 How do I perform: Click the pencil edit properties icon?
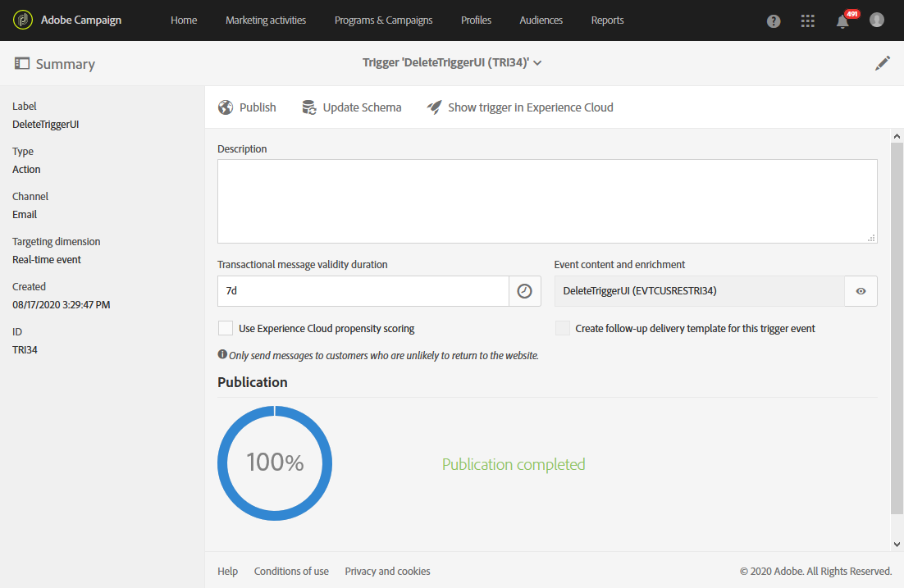[882, 63]
